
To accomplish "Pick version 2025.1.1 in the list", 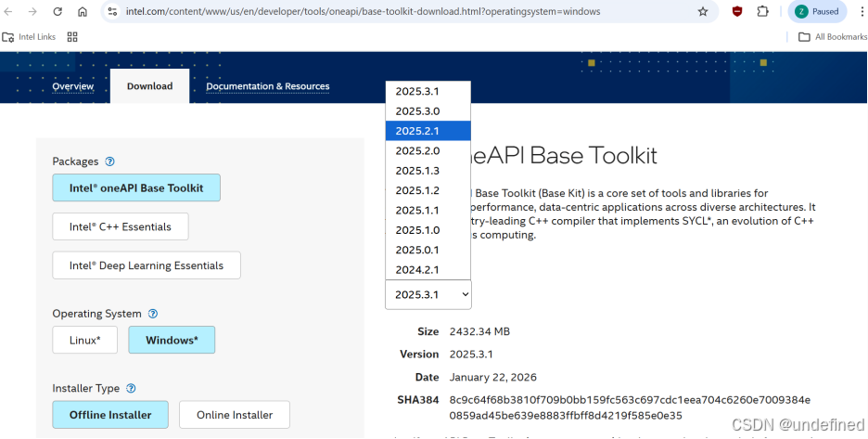I will point(428,211).
